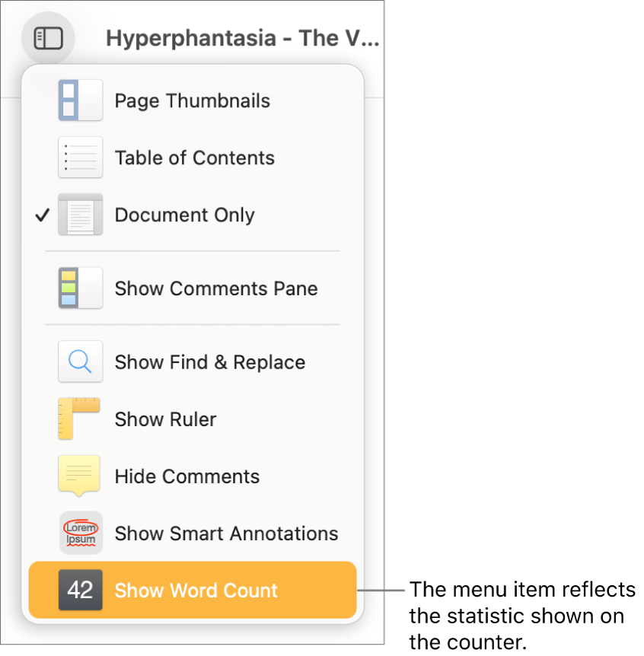Image resolution: width=644 pixels, height=656 pixels.
Task: Click Show Comments Pane menu entry
Action: (x=215, y=288)
